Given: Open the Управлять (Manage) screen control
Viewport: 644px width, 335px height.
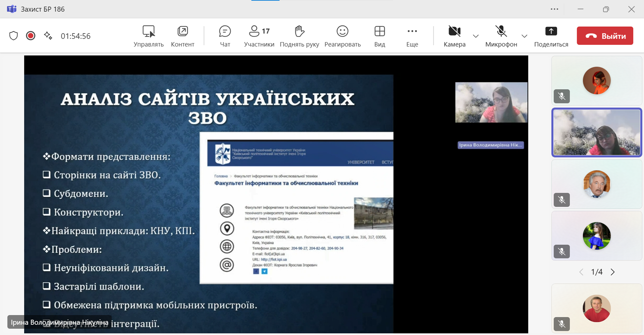Looking at the screenshot, I should [149, 36].
